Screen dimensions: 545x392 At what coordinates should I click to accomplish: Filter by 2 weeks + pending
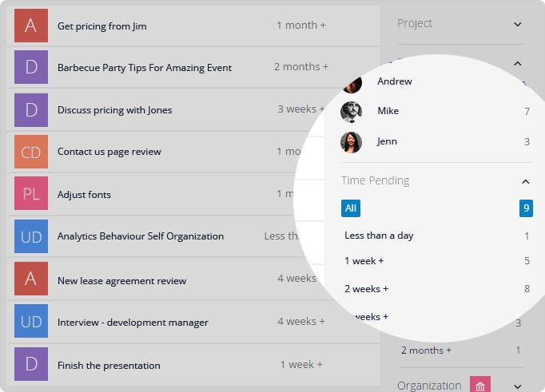coord(366,289)
